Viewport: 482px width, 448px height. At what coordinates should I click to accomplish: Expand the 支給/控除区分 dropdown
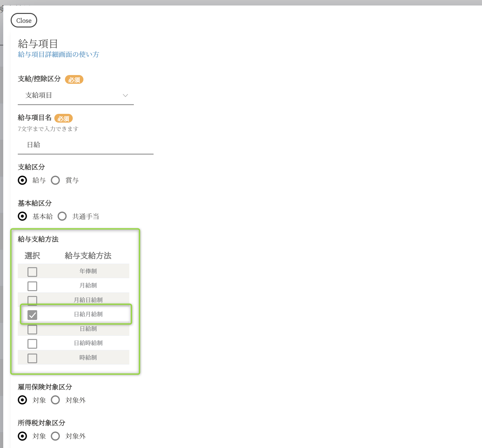(76, 95)
